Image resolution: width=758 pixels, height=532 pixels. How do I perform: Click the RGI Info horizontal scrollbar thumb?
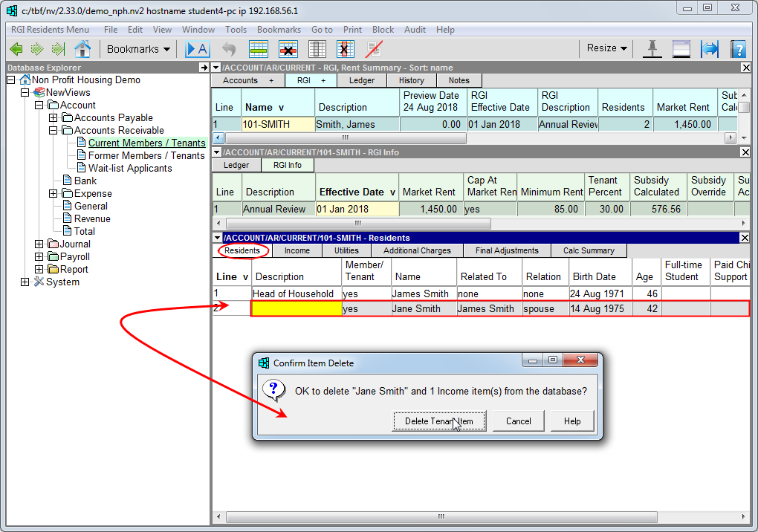click(x=357, y=224)
